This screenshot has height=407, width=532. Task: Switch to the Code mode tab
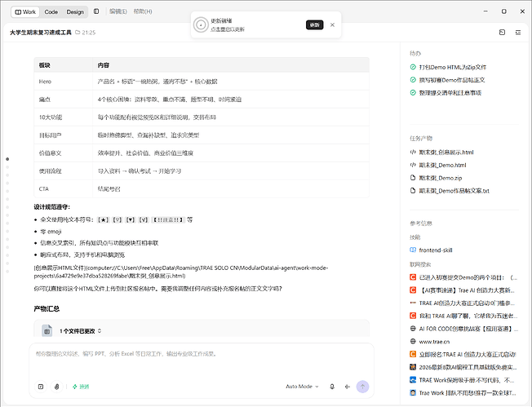point(51,12)
